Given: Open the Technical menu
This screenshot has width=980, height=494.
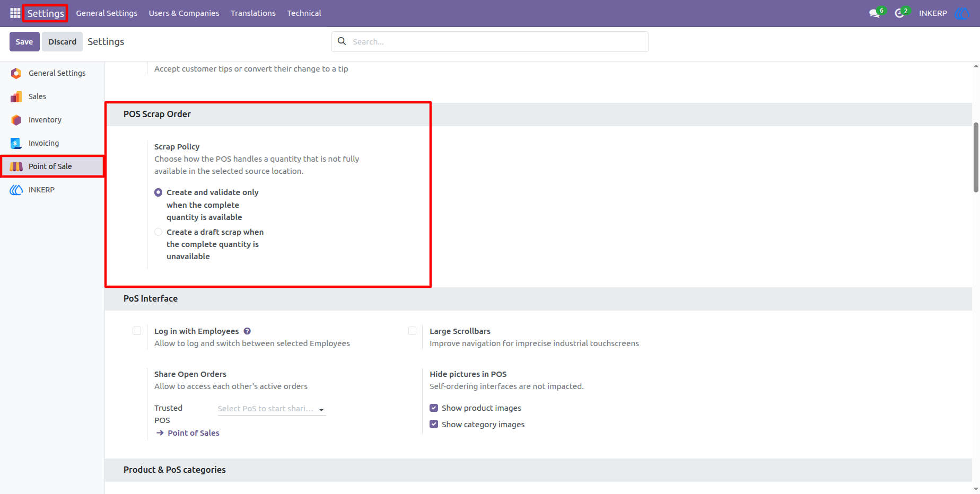Looking at the screenshot, I should [304, 13].
